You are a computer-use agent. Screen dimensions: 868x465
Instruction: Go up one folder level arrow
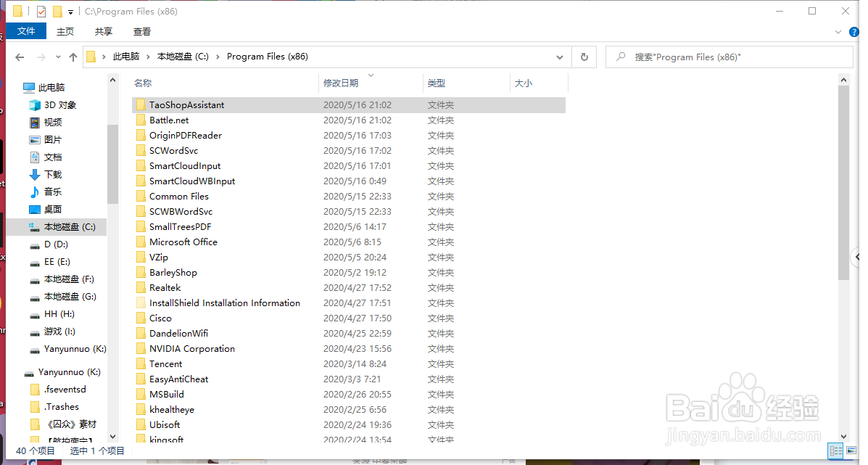click(73, 57)
